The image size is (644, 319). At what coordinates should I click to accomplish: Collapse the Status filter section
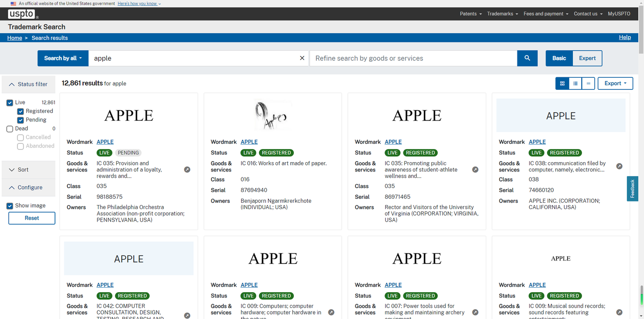pyautogui.click(x=29, y=84)
